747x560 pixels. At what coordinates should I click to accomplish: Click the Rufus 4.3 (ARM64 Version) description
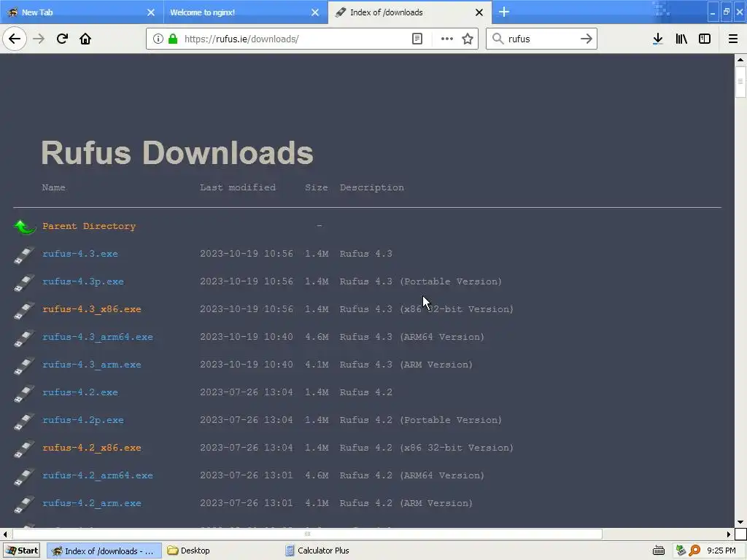pos(411,337)
